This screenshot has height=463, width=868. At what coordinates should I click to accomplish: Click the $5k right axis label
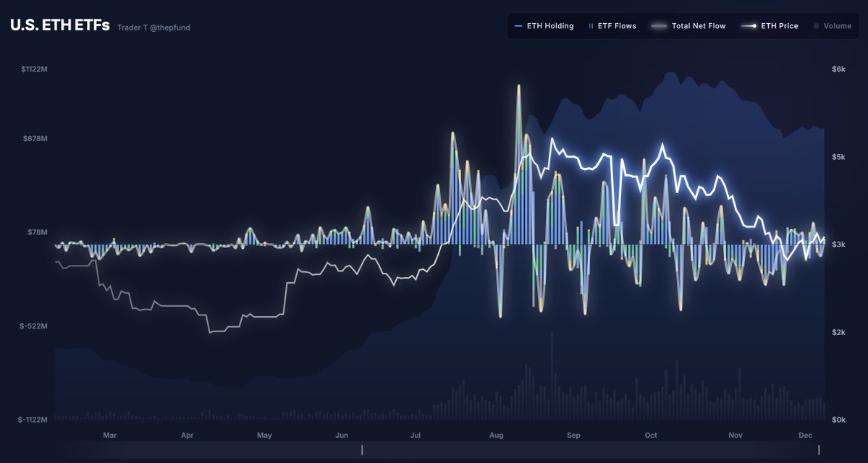point(838,157)
